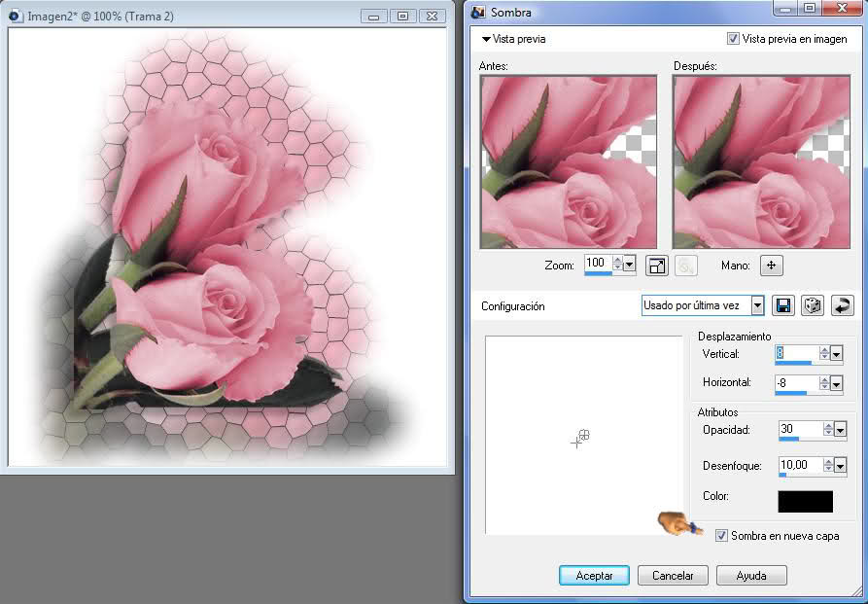
Task: Click the Zoom value field
Action: [x=598, y=264]
